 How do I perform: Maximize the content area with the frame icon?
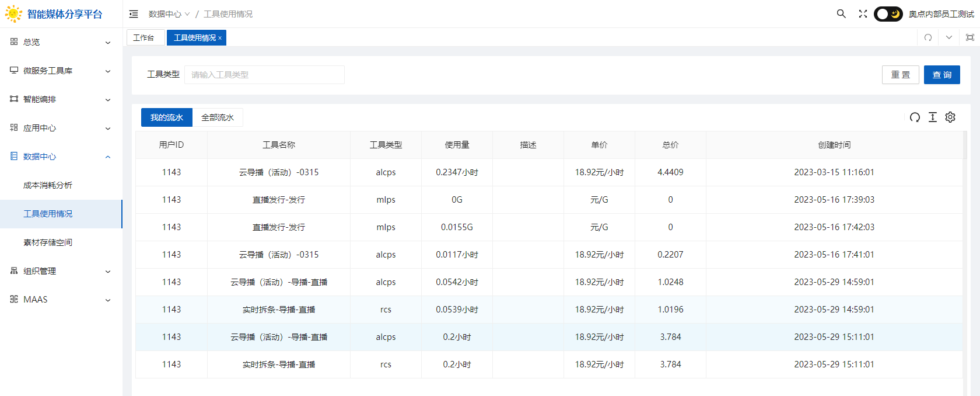(x=970, y=37)
